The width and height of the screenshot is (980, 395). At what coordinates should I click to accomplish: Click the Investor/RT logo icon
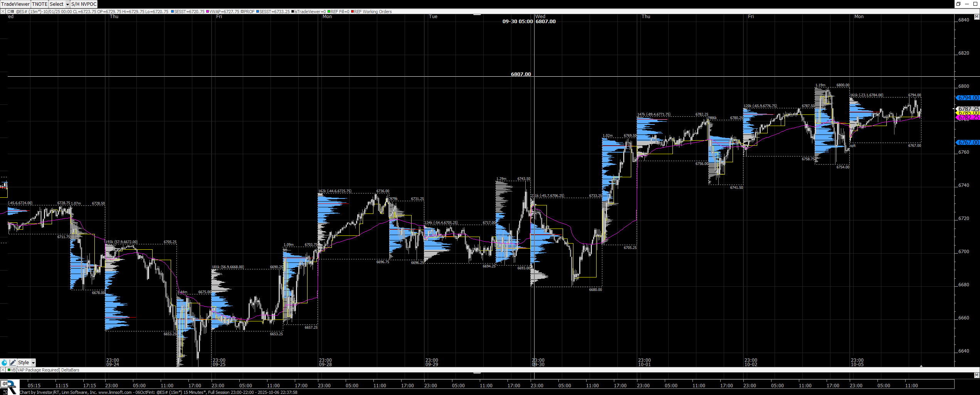click(x=10, y=387)
